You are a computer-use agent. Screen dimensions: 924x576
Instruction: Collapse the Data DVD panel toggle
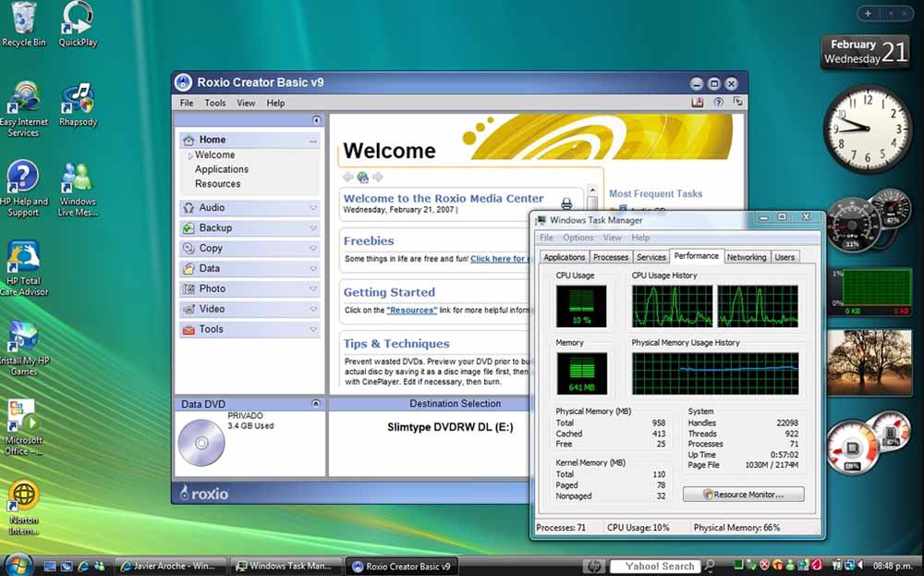tap(316, 404)
